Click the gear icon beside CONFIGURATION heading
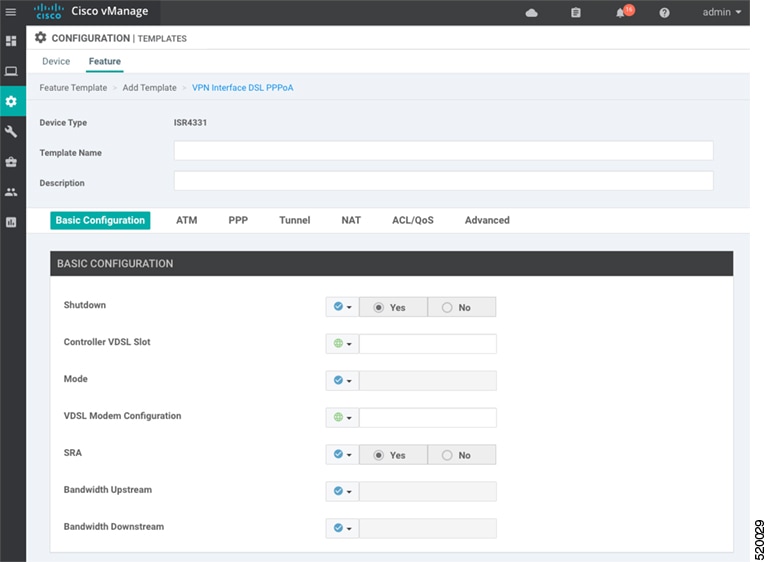Screen dimensions: 765x562 point(40,38)
